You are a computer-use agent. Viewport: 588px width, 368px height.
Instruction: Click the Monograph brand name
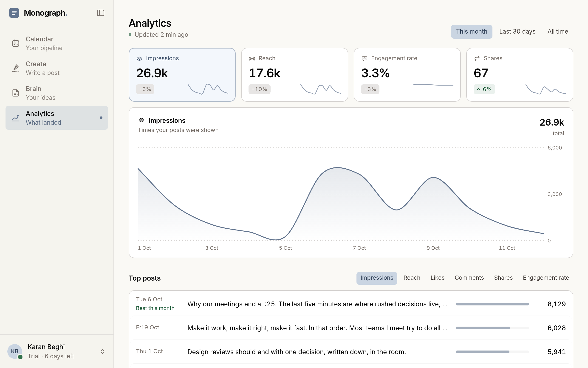point(46,13)
